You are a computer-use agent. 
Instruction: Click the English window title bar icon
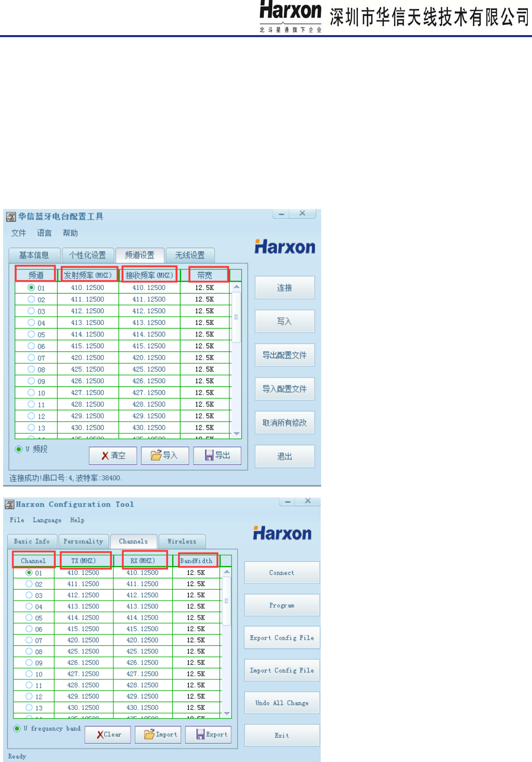[x=9, y=505]
